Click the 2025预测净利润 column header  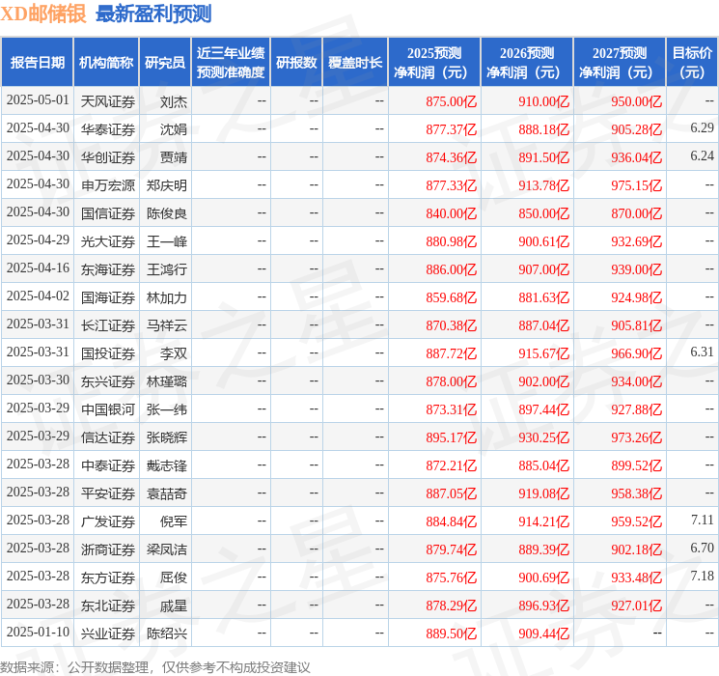point(434,62)
